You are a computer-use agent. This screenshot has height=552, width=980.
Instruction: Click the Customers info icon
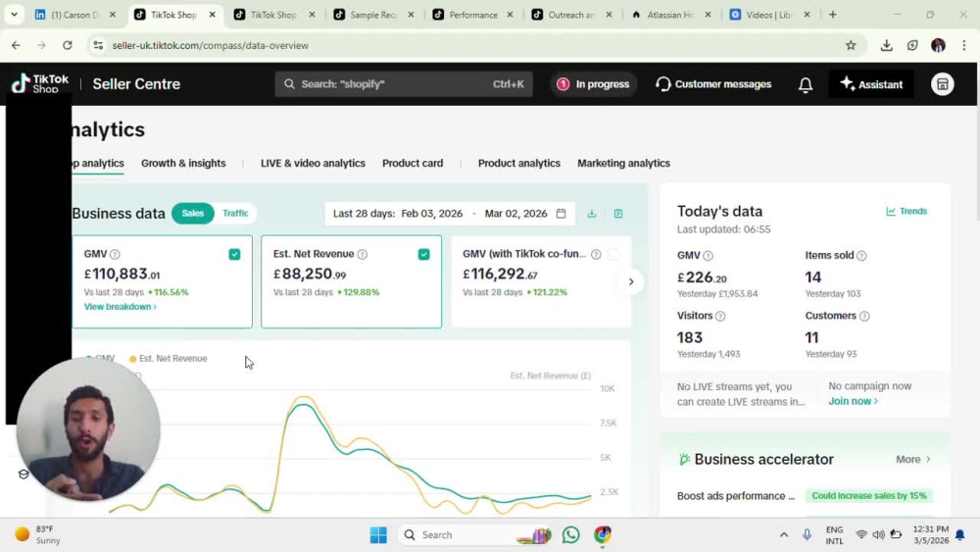pos(864,317)
